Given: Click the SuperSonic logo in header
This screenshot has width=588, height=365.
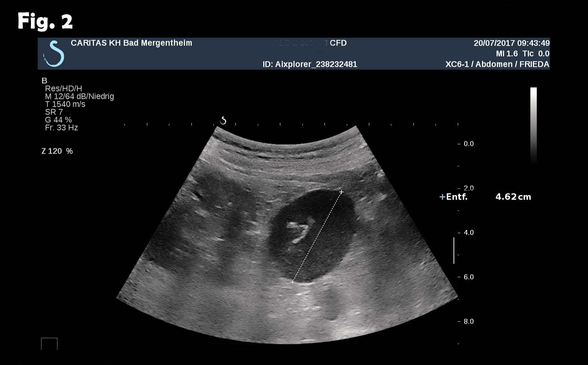Looking at the screenshot, I should pos(54,54).
